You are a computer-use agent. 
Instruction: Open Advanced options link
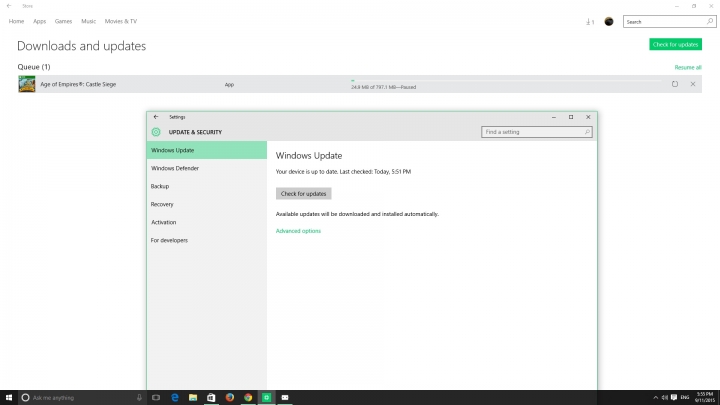click(x=298, y=231)
